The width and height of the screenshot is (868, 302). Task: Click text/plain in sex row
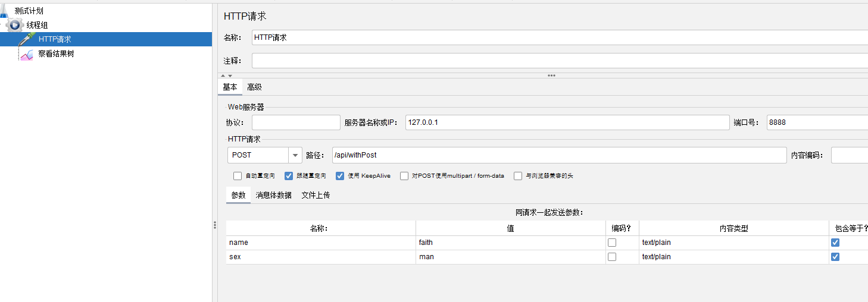click(733, 257)
